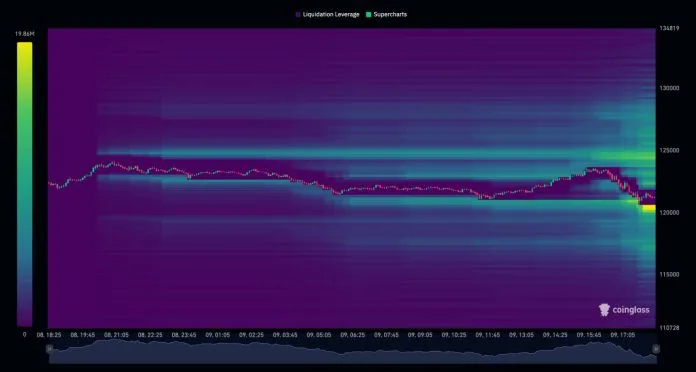Grab the left handle of time range slider
The height and width of the screenshot is (372, 696).
49,349
